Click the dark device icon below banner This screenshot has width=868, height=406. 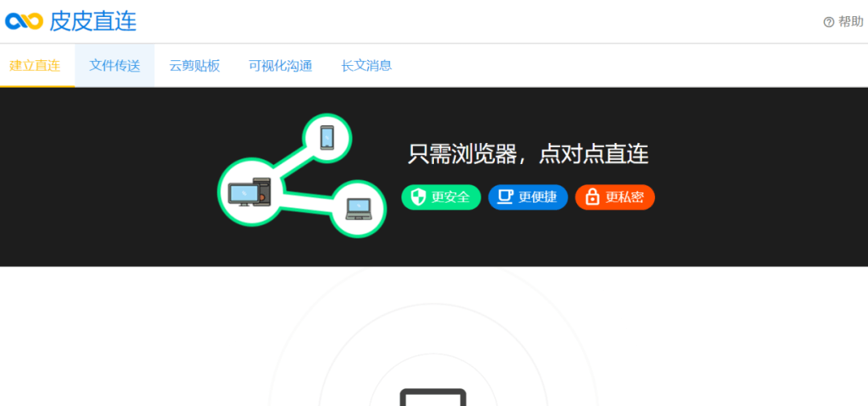tap(433, 397)
